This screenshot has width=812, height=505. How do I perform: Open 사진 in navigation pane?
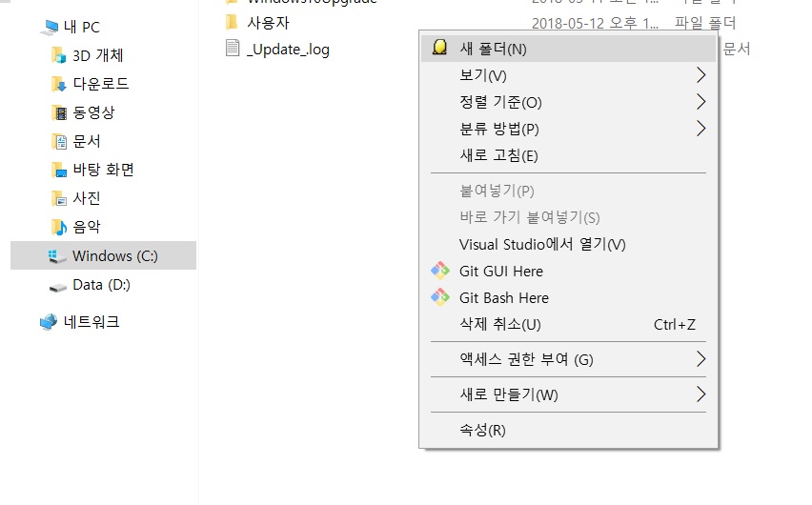[x=87, y=198]
